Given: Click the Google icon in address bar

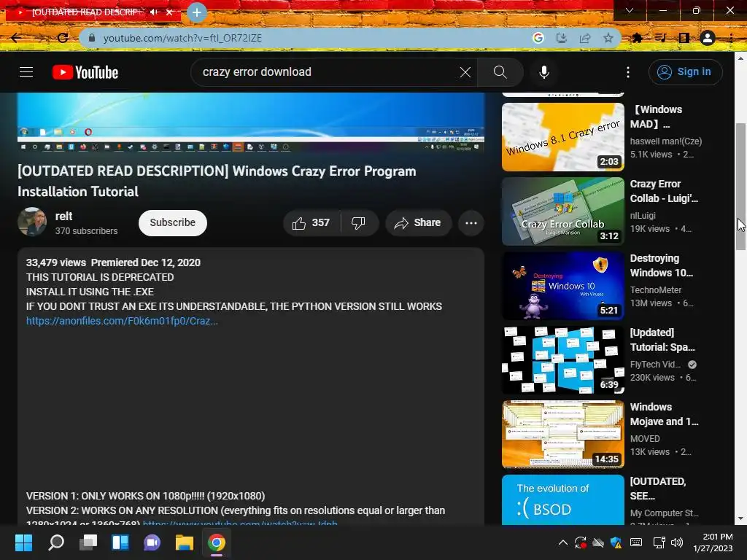Looking at the screenshot, I should 538,38.
